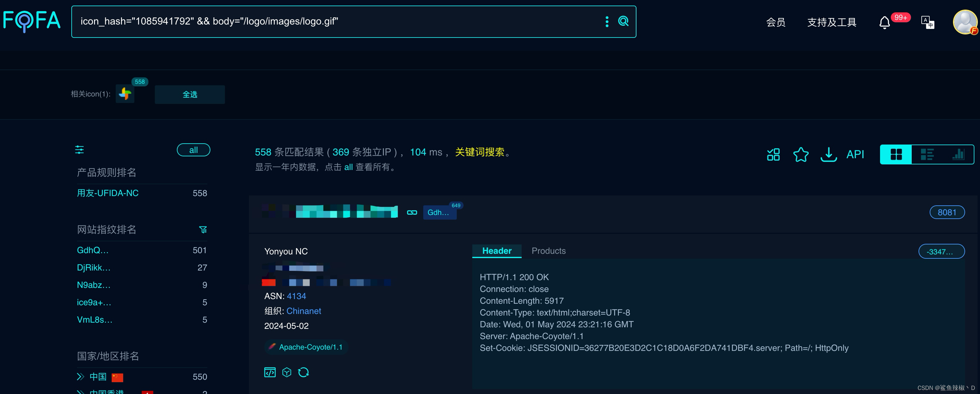The height and width of the screenshot is (394, 980).
Task: Open the 会员 menu
Action: pos(776,22)
